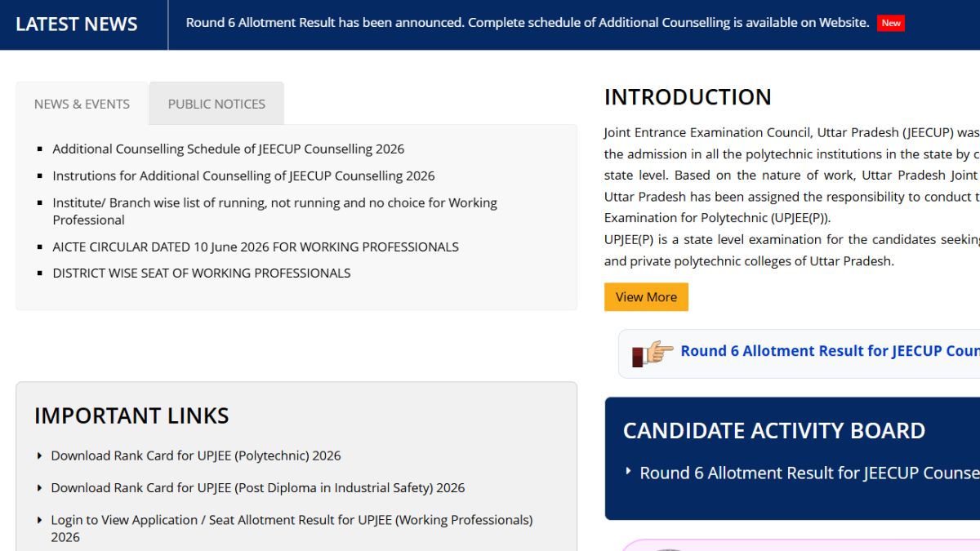Viewport: 980px width, 551px height.
Task: Click square bullet beside AICTE Circular item
Action: point(40,247)
